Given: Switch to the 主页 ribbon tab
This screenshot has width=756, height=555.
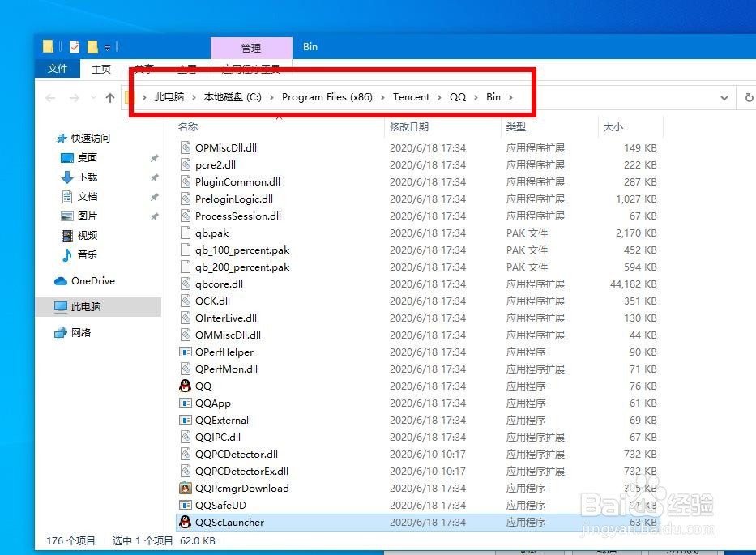Looking at the screenshot, I should coord(101,70).
